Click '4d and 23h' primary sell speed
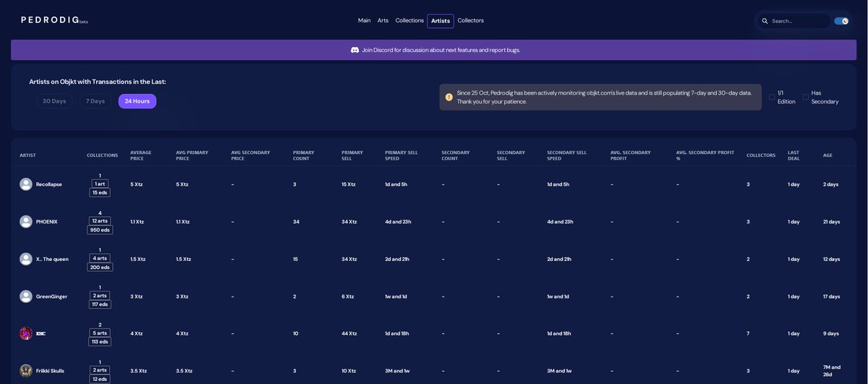The height and width of the screenshot is (384, 868). 398,221
